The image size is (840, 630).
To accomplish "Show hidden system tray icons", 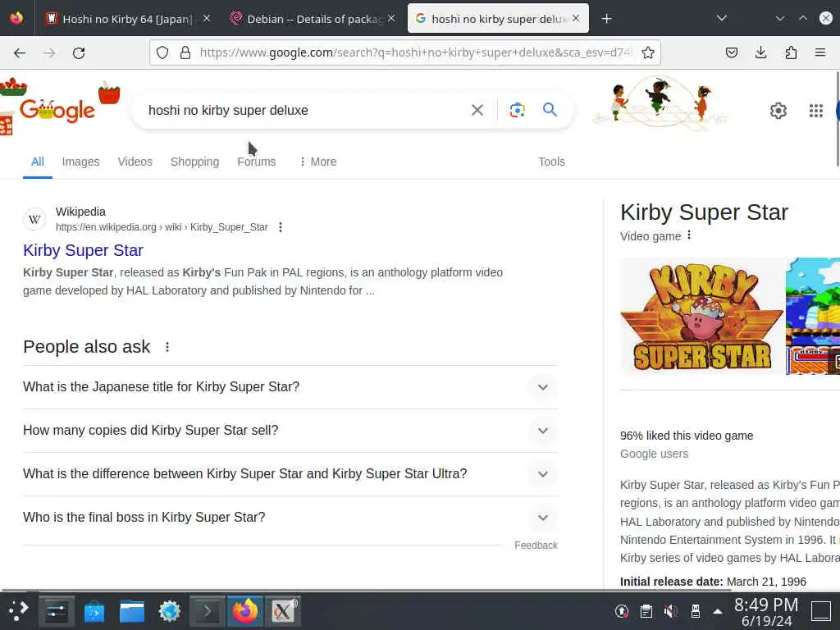I will pyautogui.click(x=718, y=611).
